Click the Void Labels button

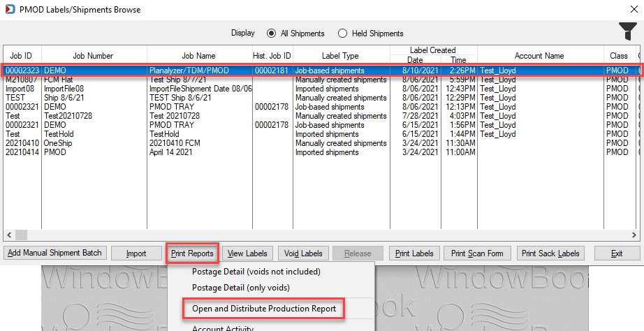(303, 253)
